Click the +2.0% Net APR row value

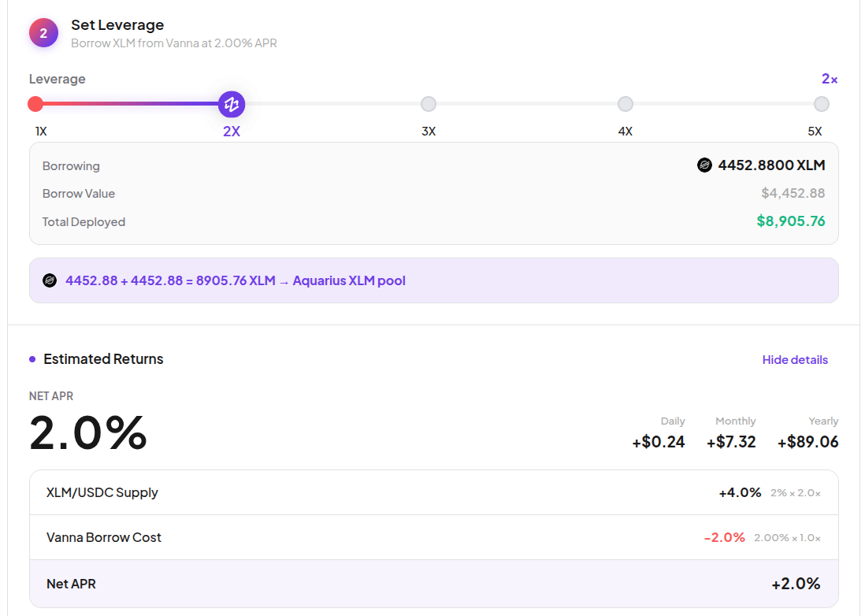click(796, 584)
